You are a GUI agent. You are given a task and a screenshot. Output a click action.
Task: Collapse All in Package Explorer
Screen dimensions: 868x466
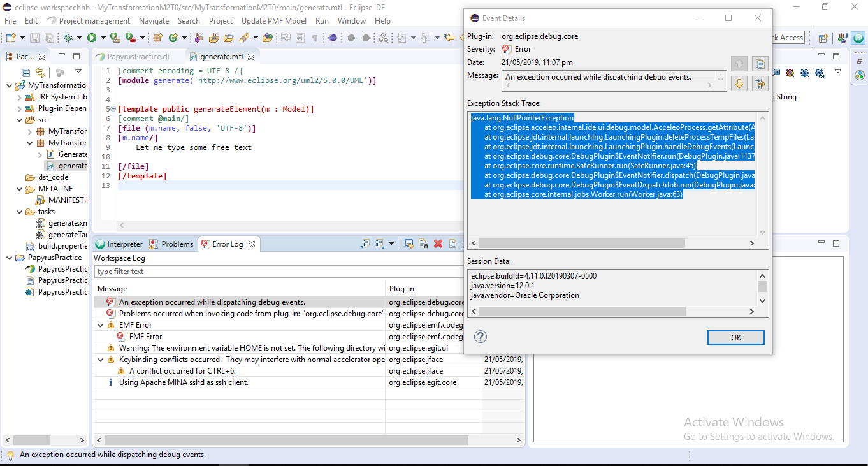(x=26, y=72)
